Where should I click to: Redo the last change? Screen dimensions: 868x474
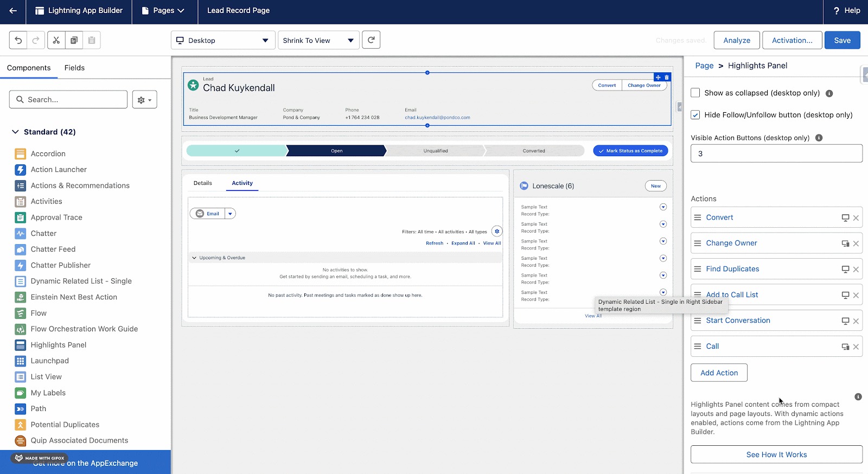(x=36, y=40)
